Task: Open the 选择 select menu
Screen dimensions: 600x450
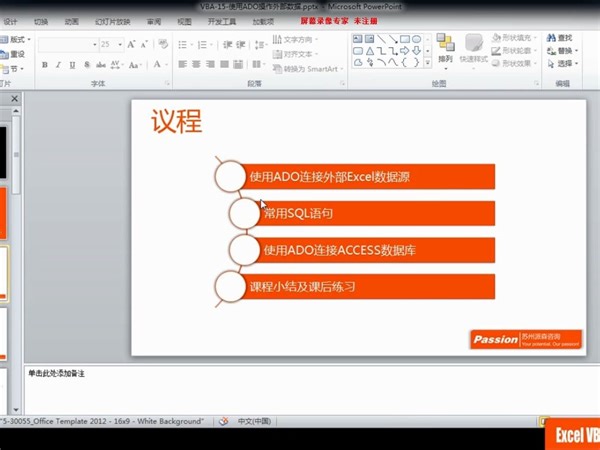Action: click(562, 63)
